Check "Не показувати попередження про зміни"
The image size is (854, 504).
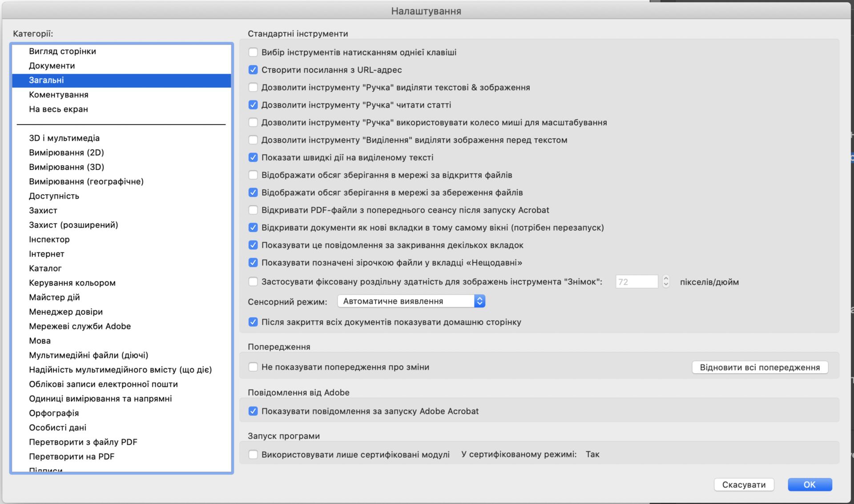coord(253,367)
